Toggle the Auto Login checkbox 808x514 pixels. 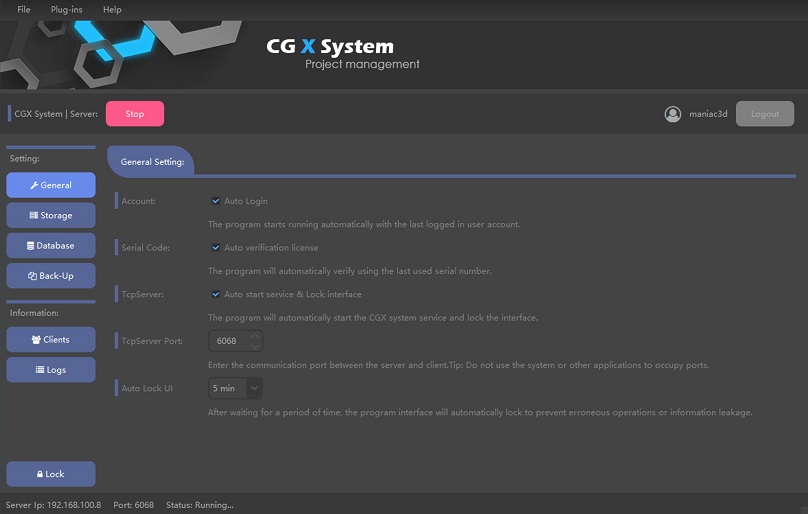point(216,201)
